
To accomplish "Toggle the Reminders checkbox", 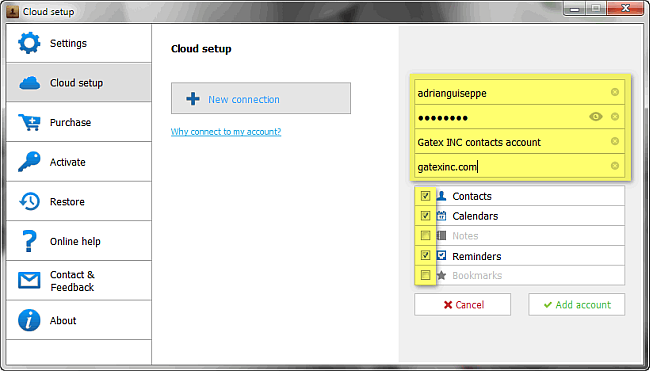I will pyautogui.click(x=425, y=255).
